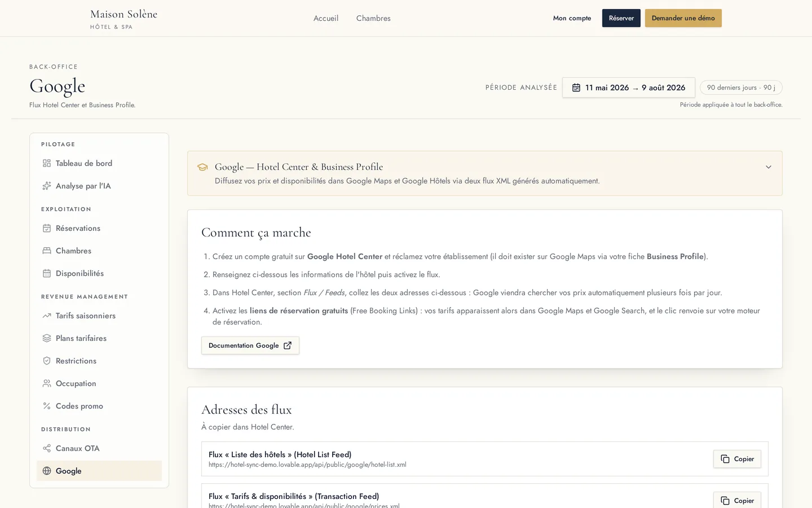Click the copy icon for Hotel List Feed
The image size is (812, 508).
coord(725,459)
